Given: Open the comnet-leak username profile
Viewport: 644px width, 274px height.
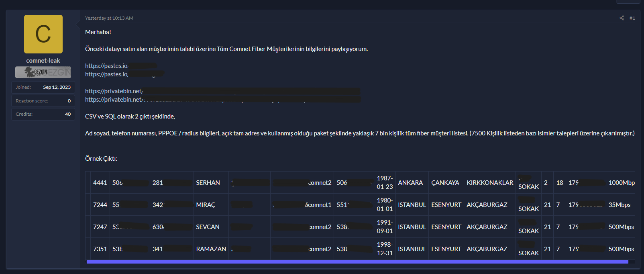Looking at the screenshot, I should [x=43, y=61].
